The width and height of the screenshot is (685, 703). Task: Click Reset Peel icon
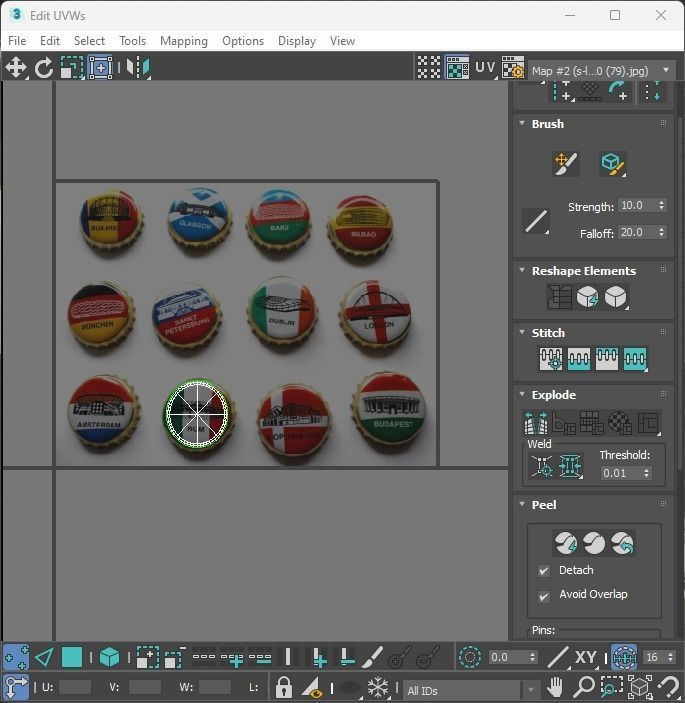click(623, 543)
